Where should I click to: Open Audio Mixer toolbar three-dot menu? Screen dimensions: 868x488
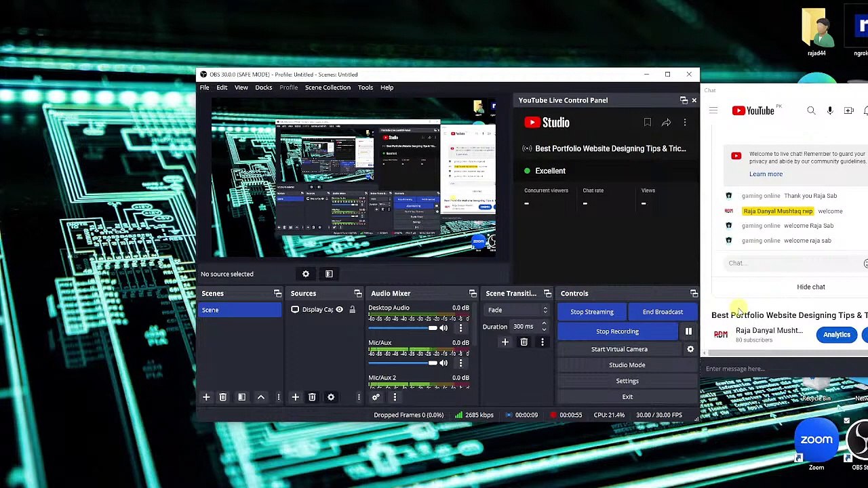pos(395,397)
